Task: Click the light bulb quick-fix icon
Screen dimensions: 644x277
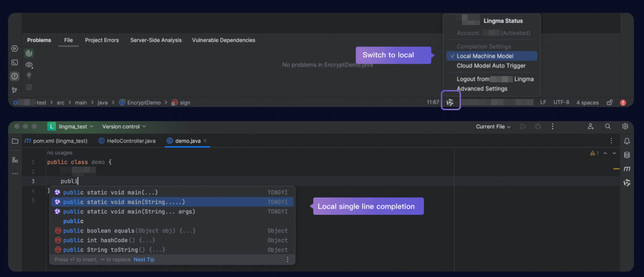Action: 29,76
